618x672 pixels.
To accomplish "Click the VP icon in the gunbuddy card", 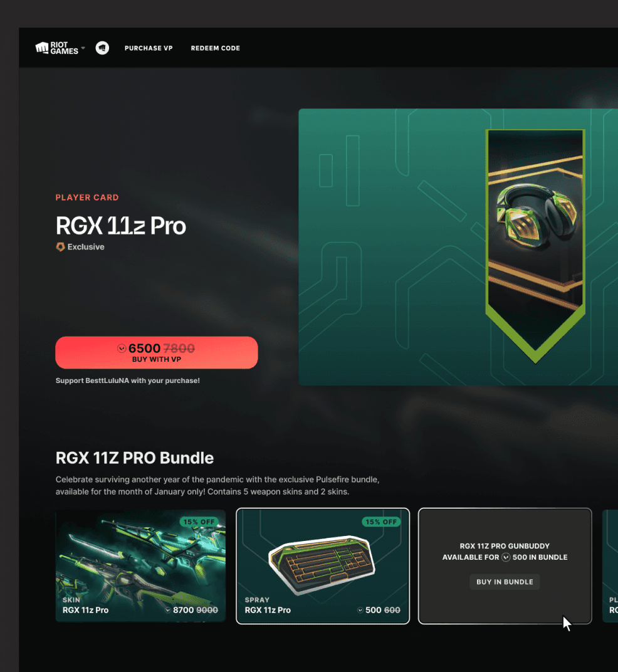I will click(x=506, y=557).
